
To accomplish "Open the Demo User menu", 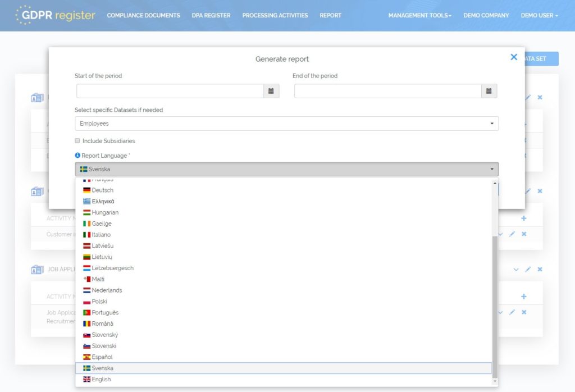I will tap(539, 15).
